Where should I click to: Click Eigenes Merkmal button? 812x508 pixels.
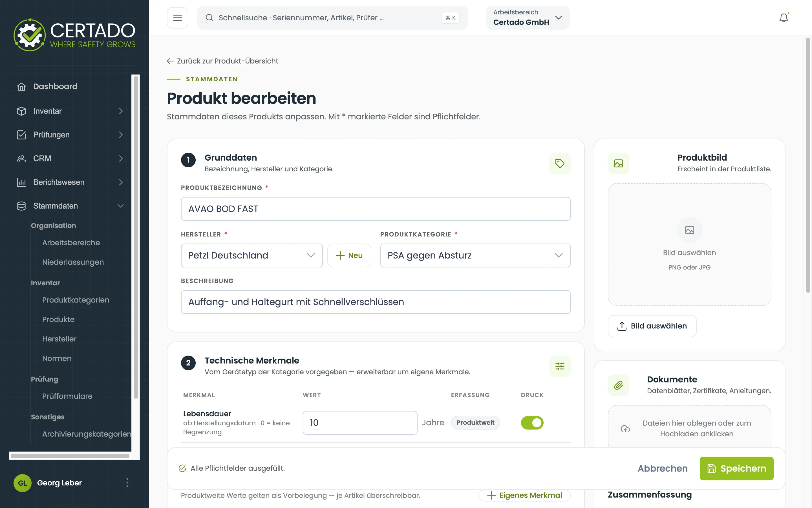tap(524, 495)
